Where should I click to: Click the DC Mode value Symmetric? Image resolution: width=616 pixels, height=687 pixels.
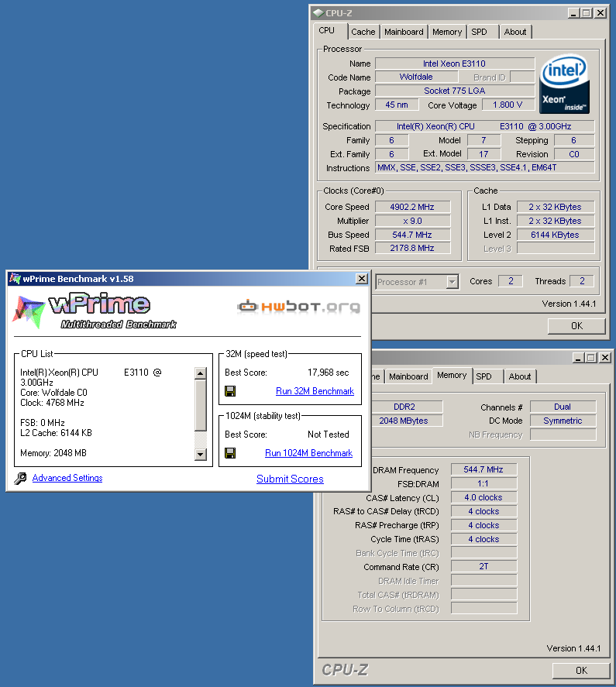[563, 421]
